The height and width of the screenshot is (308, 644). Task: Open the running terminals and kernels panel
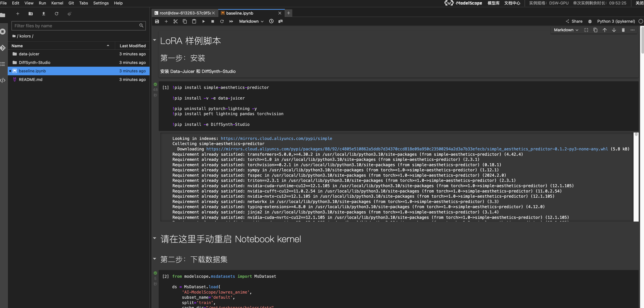click(3, 31)
